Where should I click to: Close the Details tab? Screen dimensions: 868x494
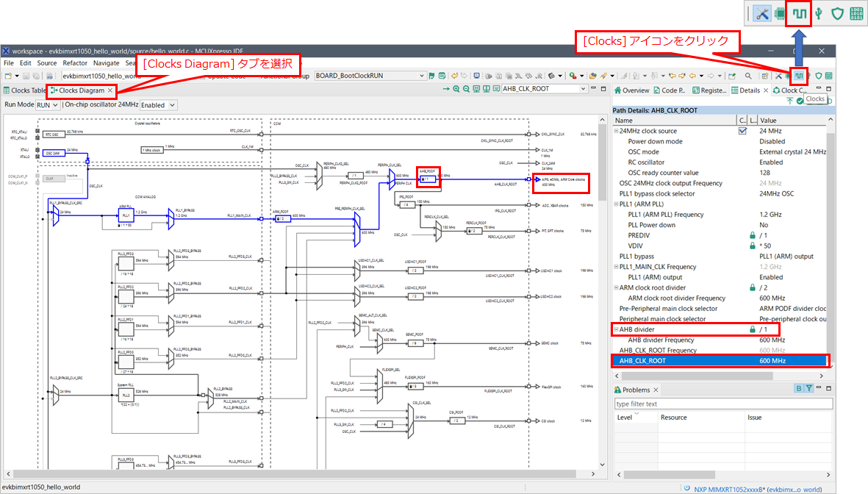tap(766, 90)
